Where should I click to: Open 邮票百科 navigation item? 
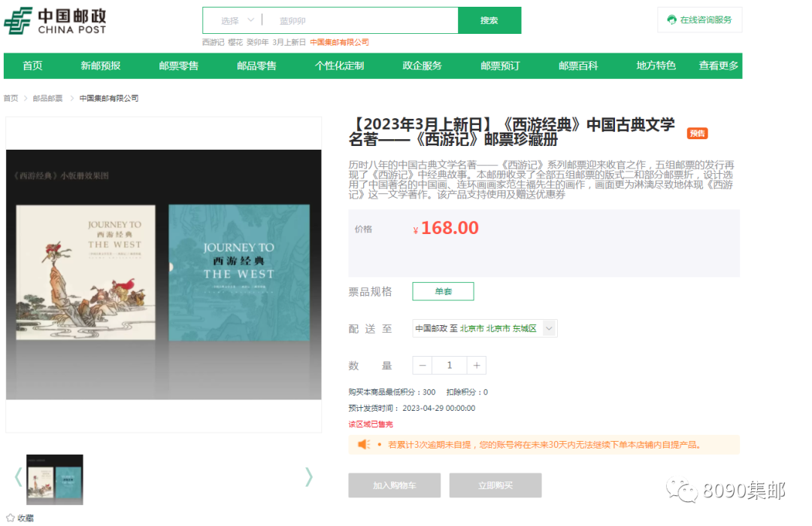point(578,65)
